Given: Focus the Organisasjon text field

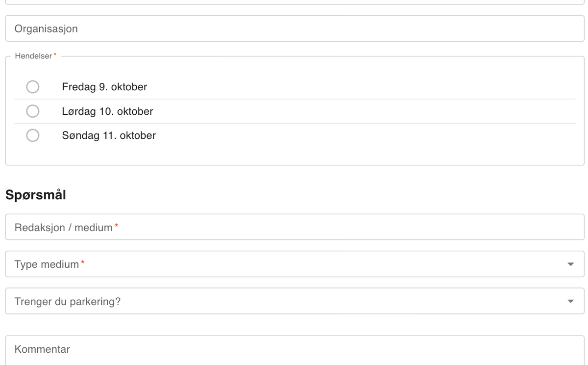Looking at the screenshot, I should point(294,28).
